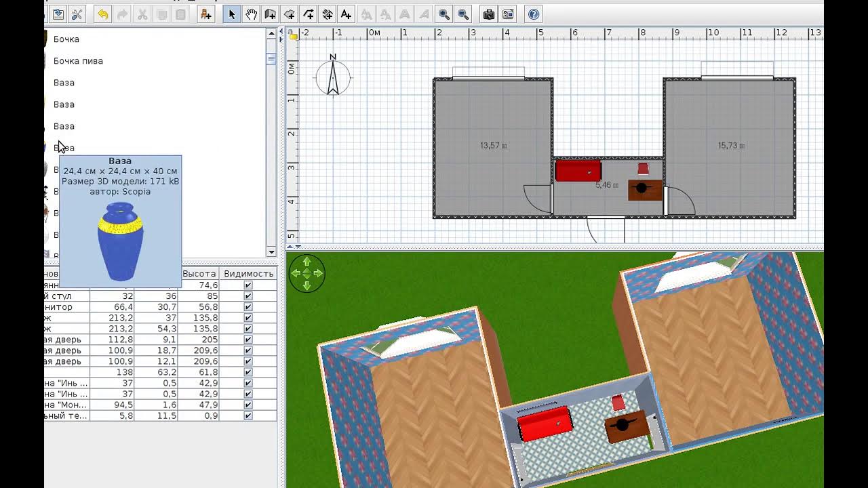Open Help with question mark icon
The height and width of the screenshot is (488, 868).
click(533, 14)
